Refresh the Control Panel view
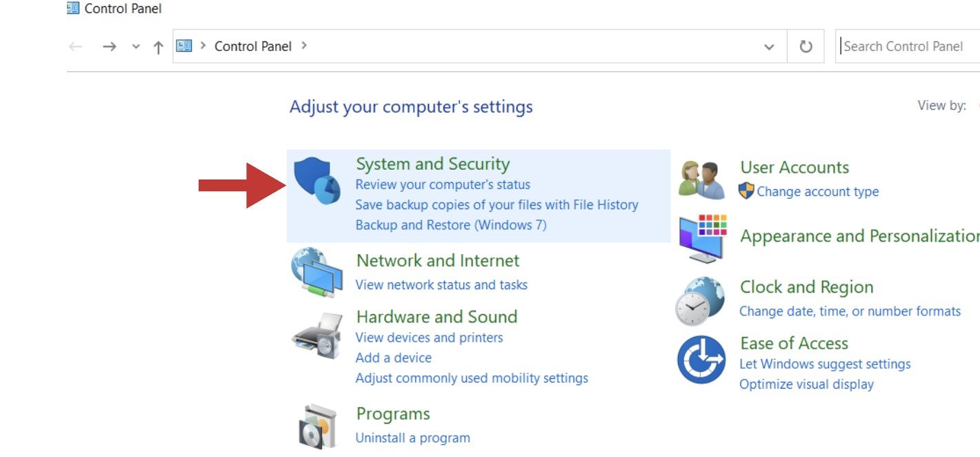This screenshot has height=457, width=980. click(x=806, y=46)
